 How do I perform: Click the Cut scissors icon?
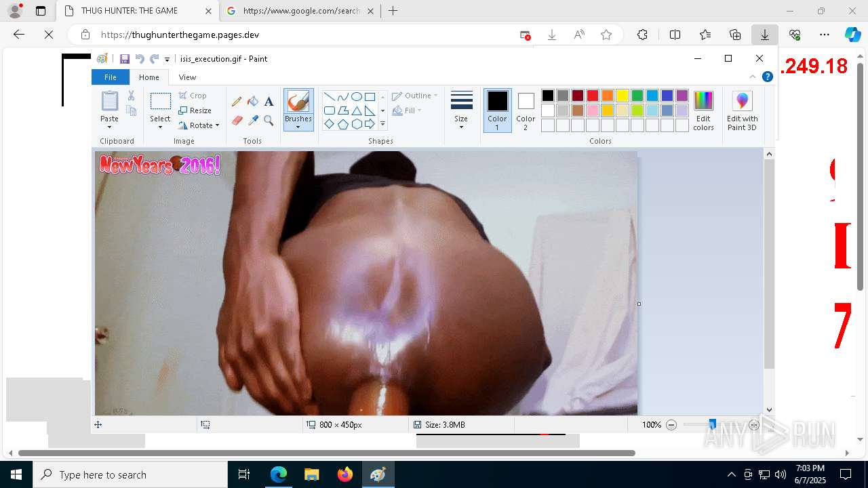[131, 96]
